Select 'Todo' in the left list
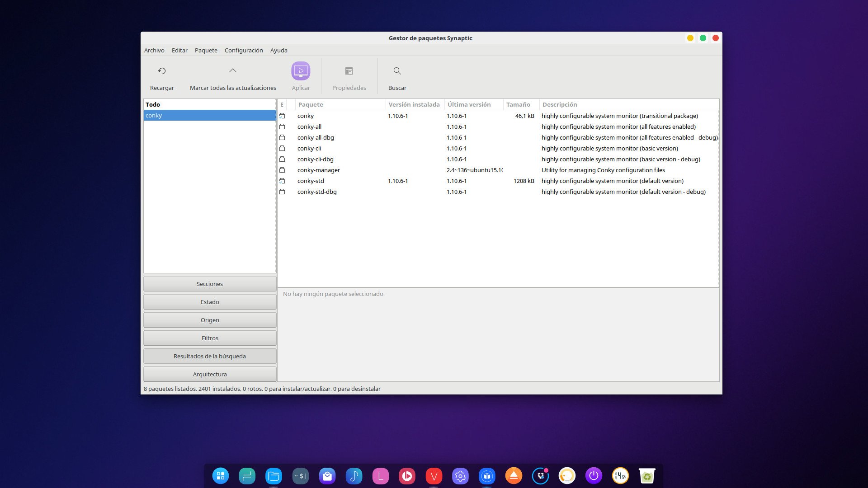This screenshot has width=868, height=488. pos(210,104)
